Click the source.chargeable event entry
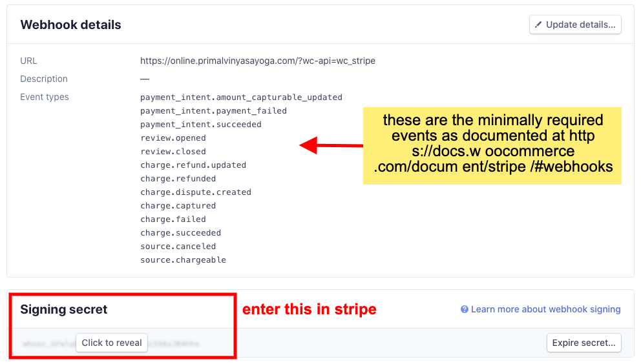The width and height of the screenshot is (641, 364). [183, 260]
